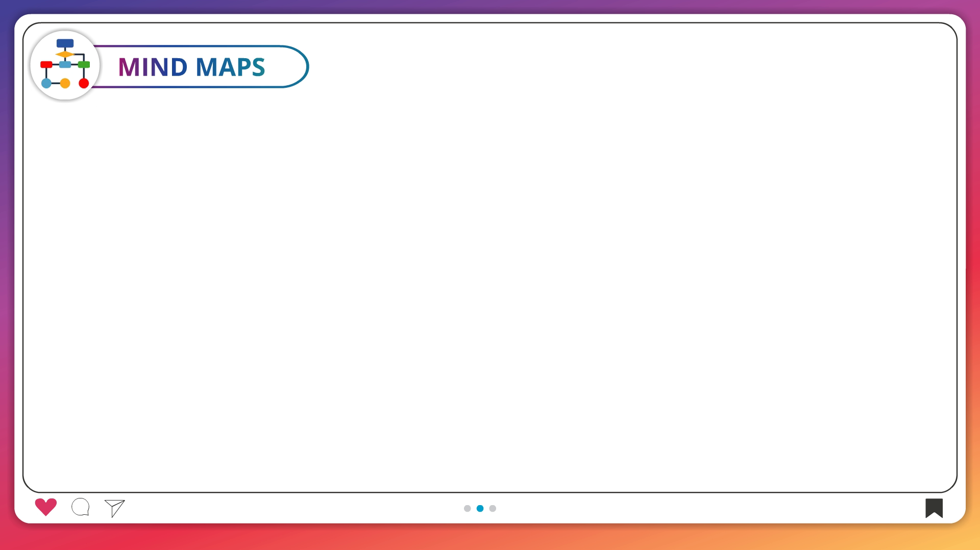Viewport: 980px width, 550px height.
Task: Click the orange circle in the flowchart logo
Action: [x=65, y=83]
